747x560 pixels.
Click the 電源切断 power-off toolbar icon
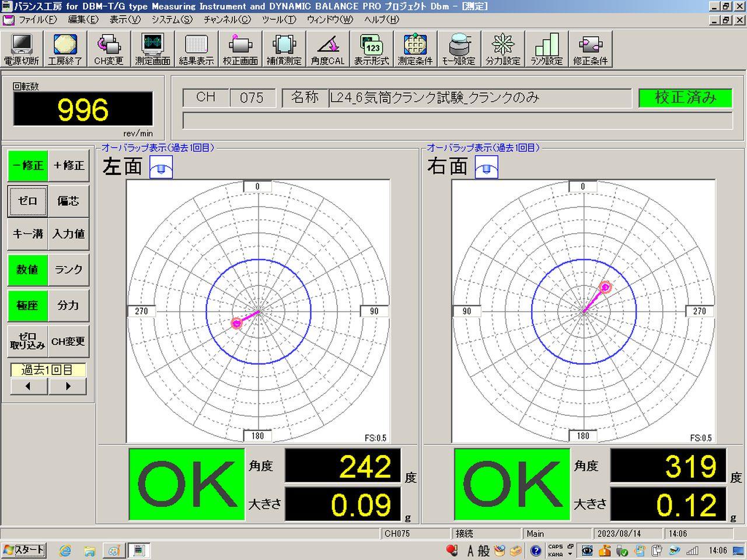22,49
